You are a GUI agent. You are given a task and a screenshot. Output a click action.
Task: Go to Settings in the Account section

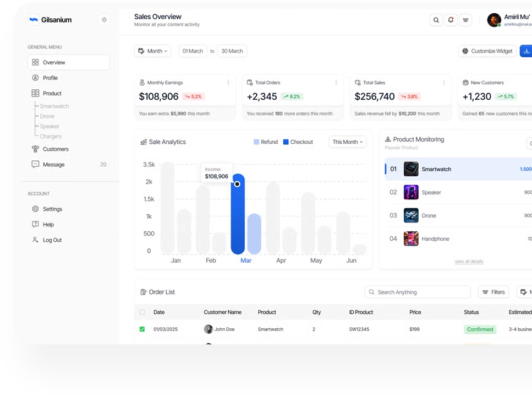click(52, 209)
